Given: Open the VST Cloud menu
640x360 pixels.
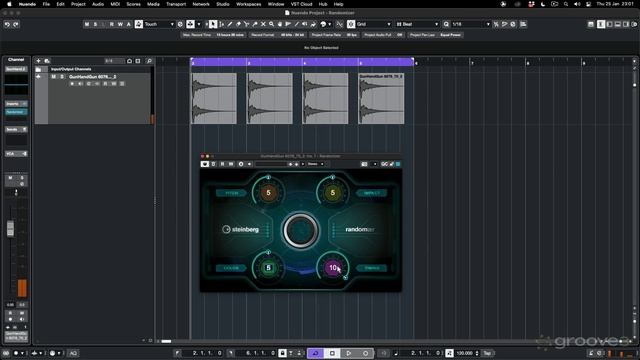Looking at the screenshot, I should (301, 4).
